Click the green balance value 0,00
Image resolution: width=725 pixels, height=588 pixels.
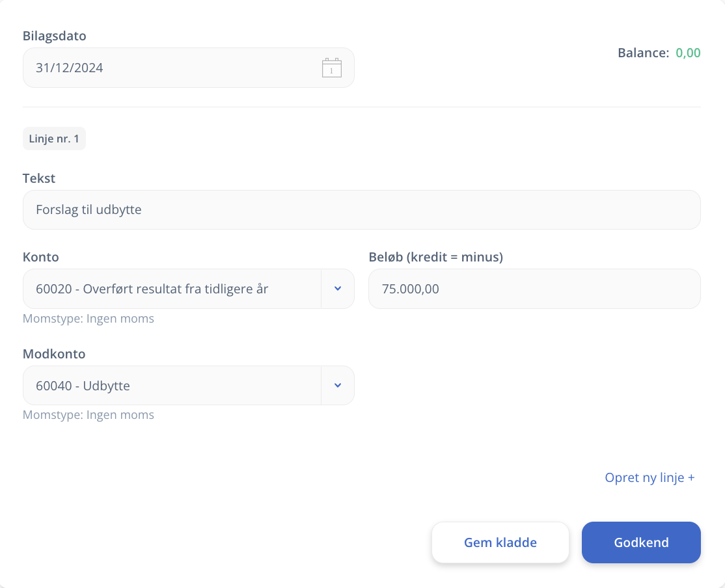point(688,53)
